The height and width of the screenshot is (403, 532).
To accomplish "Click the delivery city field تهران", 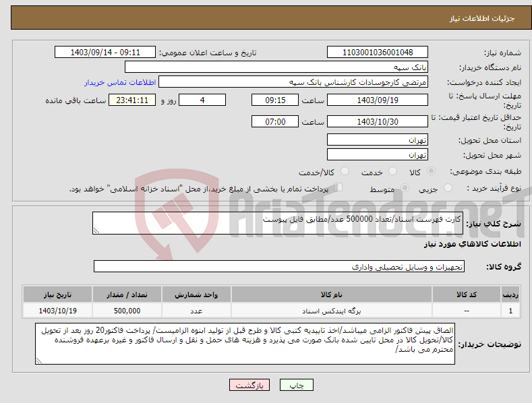I will point(378,155).
